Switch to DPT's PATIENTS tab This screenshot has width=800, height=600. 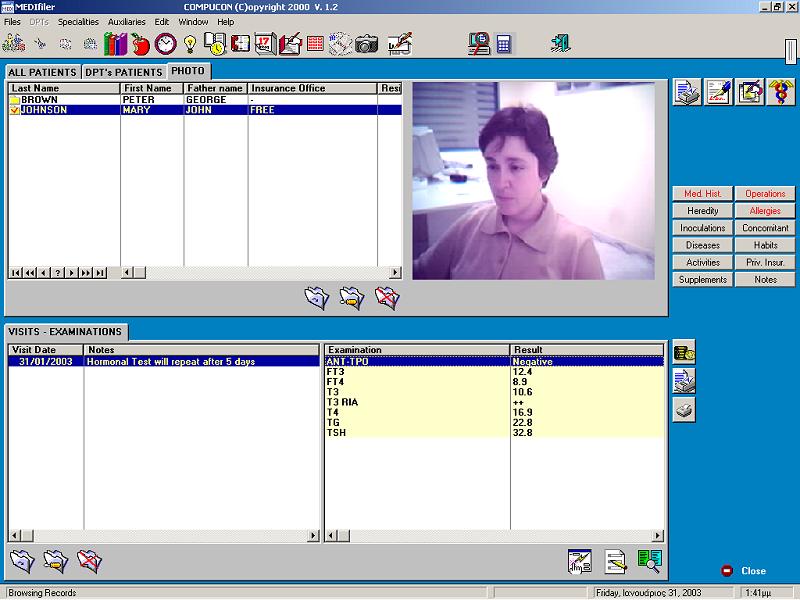pyautogui.click(x=124, y=72)
